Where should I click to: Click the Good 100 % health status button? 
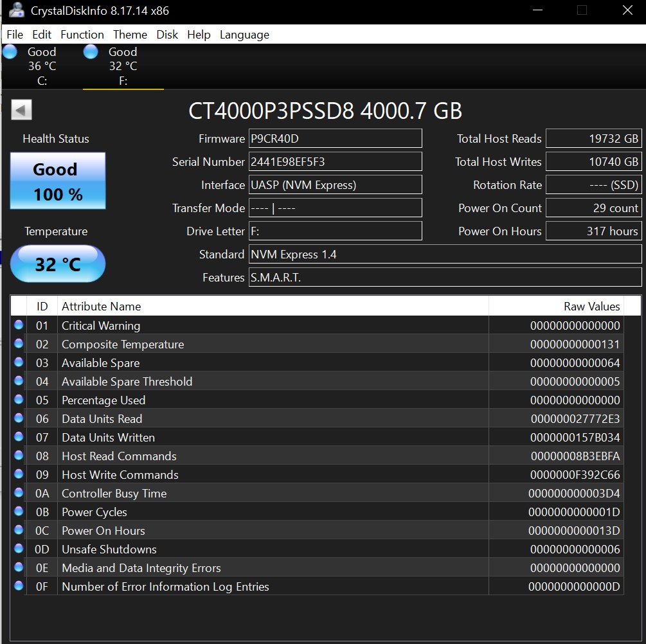tap(58, 181)
